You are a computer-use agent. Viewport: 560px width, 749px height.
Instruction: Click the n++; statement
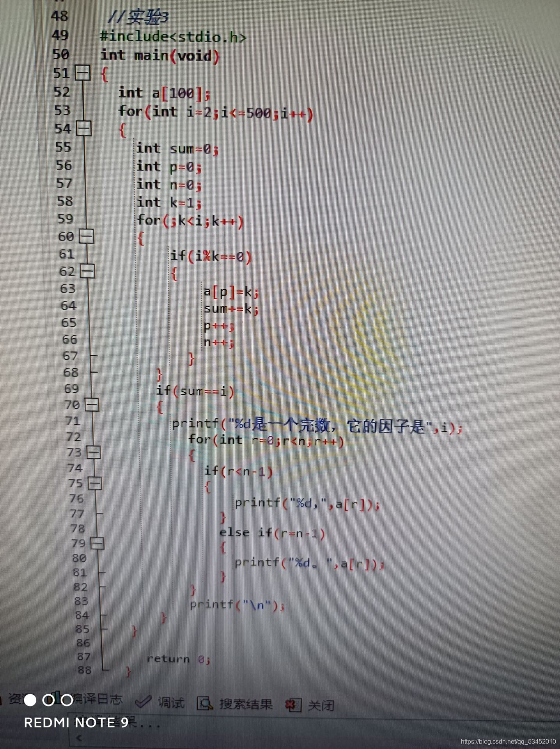(219, 343)
